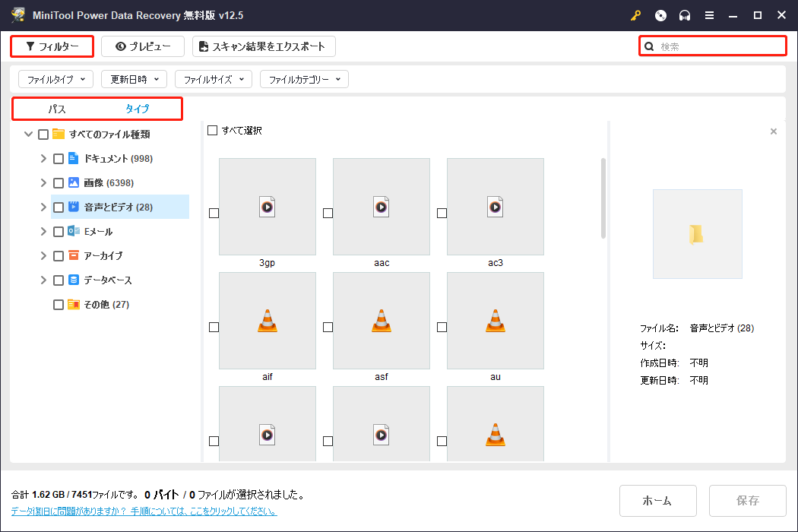Open the ファイルサイズ dropdown
The height and width of the screenshot is (532, 798).
click(x=214, y=79)
